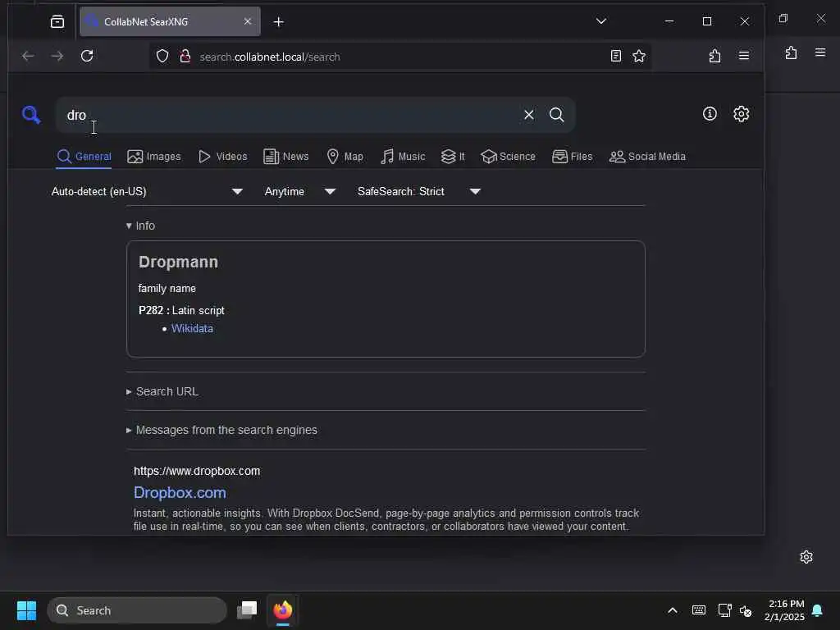Submit search with magnifier button
840x630 pixels.
[557, 115]
